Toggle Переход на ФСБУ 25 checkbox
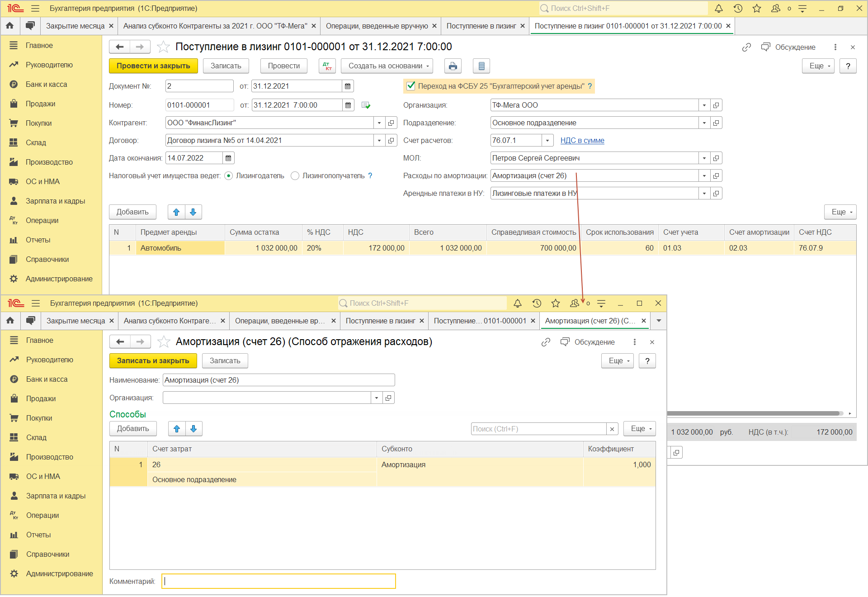 coord(411,86)
